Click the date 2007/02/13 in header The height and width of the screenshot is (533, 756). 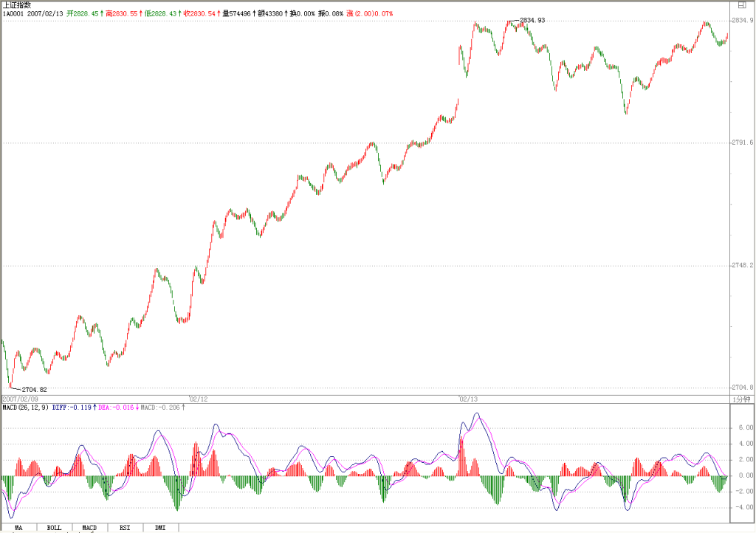click(45, 13)
